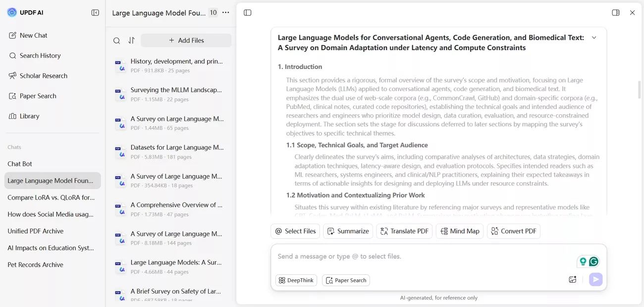Start a New Chat from the sidebar
644x307 pixels.
(33, 35)
